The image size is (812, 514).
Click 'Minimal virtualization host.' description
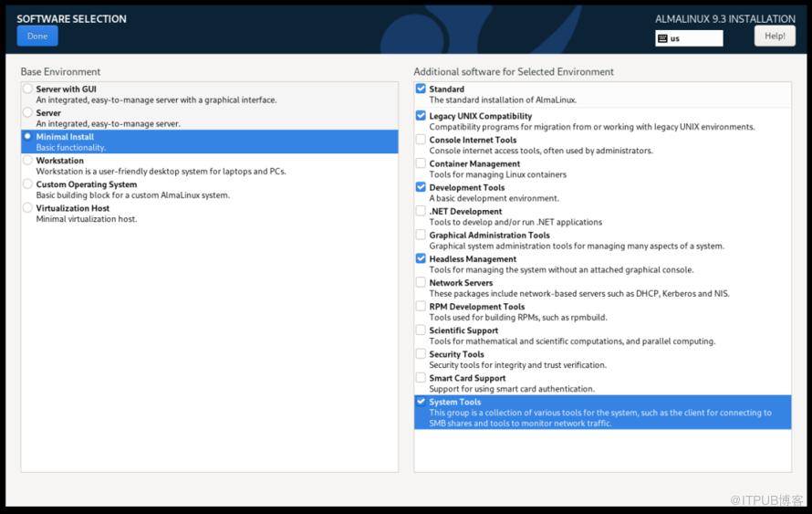tap(87, 219)
